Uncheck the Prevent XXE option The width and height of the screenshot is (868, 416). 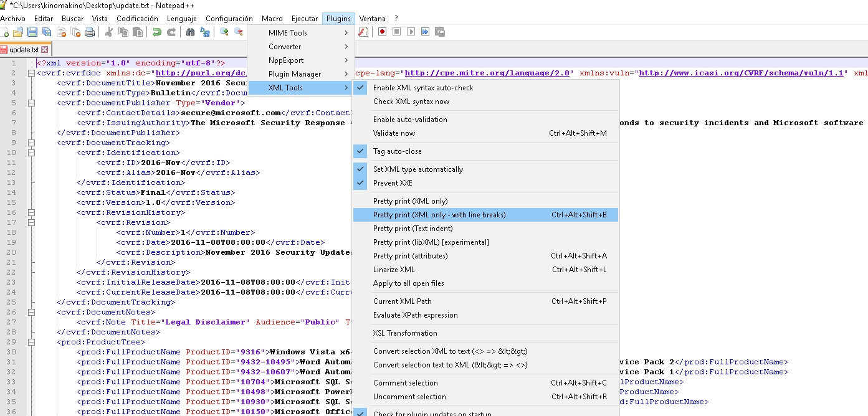[x=393, y=183]
